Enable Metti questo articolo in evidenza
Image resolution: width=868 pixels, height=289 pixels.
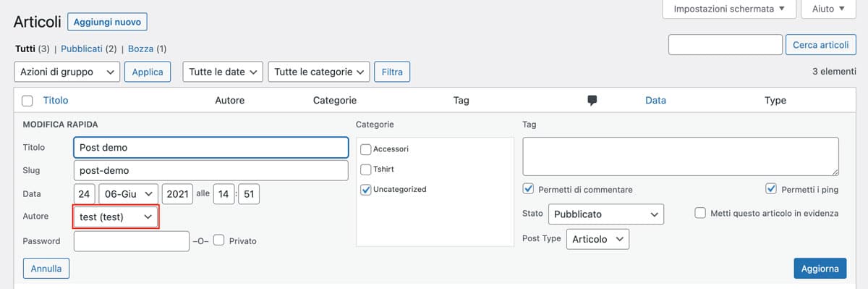[x=700, y=213]
